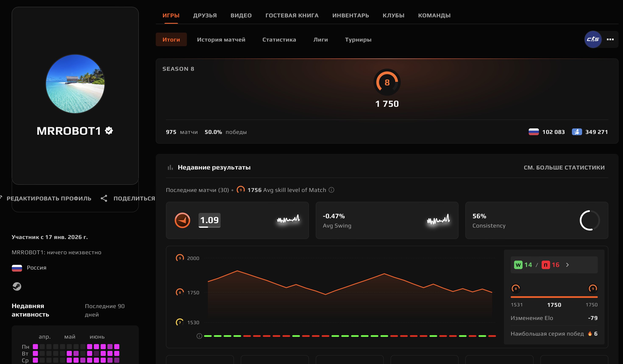
Task: Click the verified badge next to MRROBOT1
Action: click(109, 131)
